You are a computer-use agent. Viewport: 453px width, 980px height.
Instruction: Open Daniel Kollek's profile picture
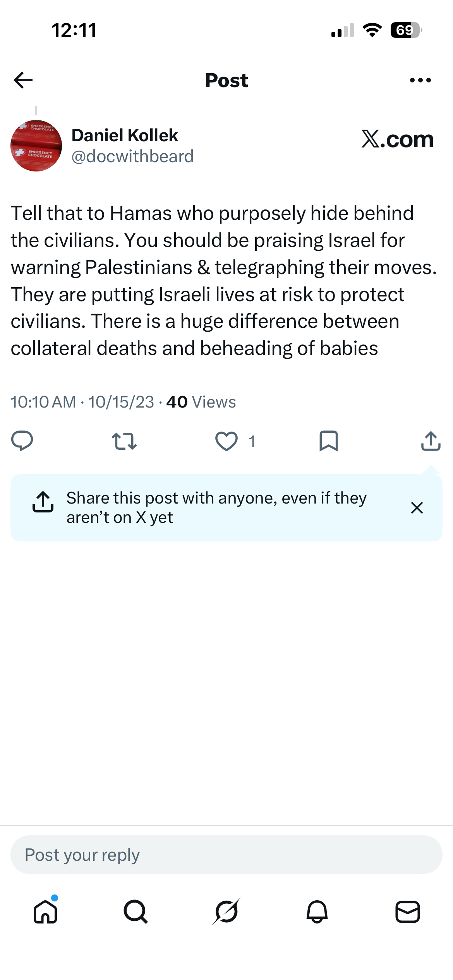[36, 146]
